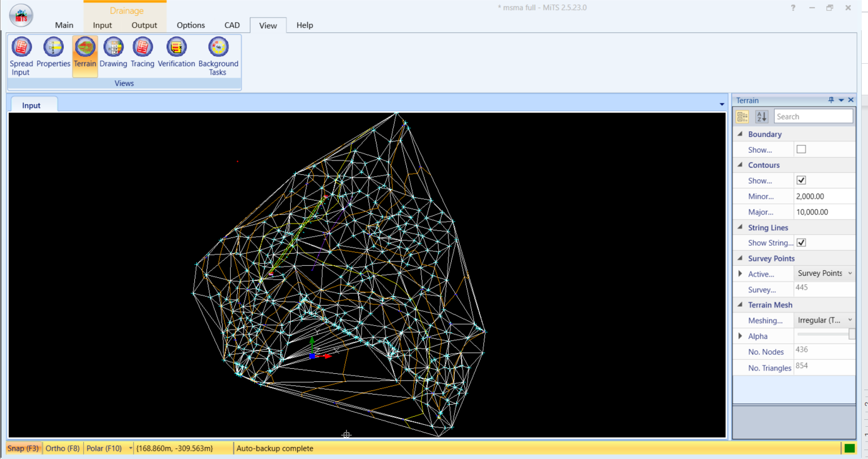868x459 pixels.
Task: Open the Properties view
Action: (x=54, y=52)
